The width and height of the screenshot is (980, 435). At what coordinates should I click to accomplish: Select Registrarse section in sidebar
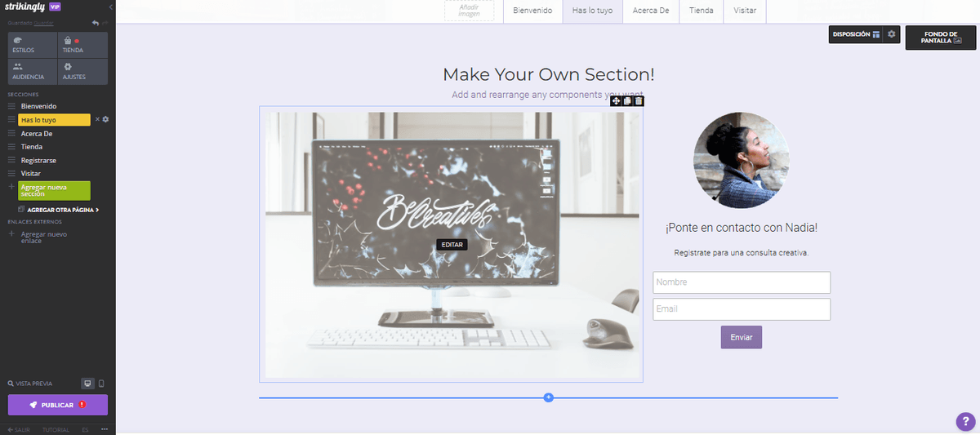[x=38, y=160]
